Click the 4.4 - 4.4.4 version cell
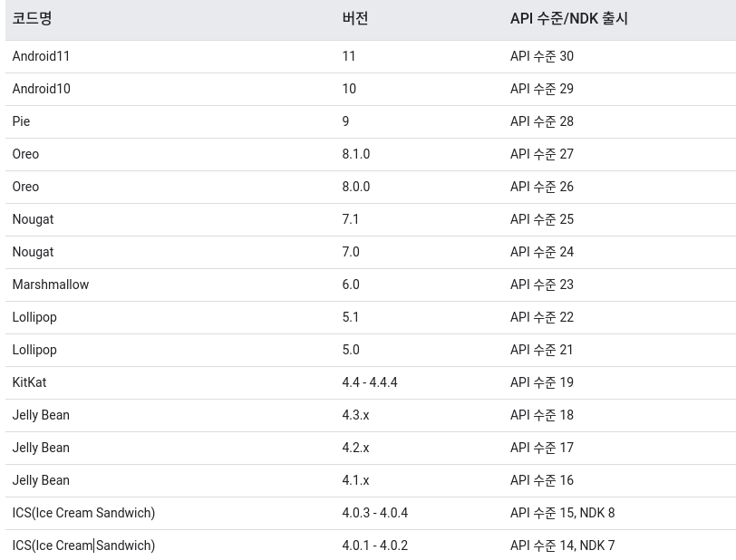This screenshot has height=560, width=736. coord(370,382)
